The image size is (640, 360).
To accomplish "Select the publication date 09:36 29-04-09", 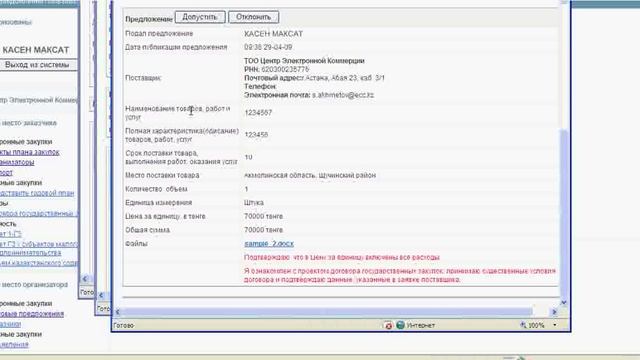I will (268, 47).
